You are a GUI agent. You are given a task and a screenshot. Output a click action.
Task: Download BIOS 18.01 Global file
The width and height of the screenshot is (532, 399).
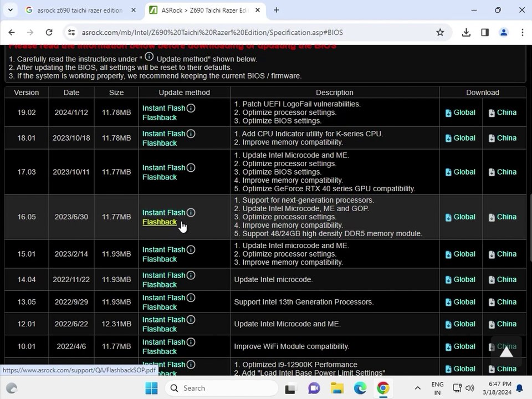click(461, 138)
